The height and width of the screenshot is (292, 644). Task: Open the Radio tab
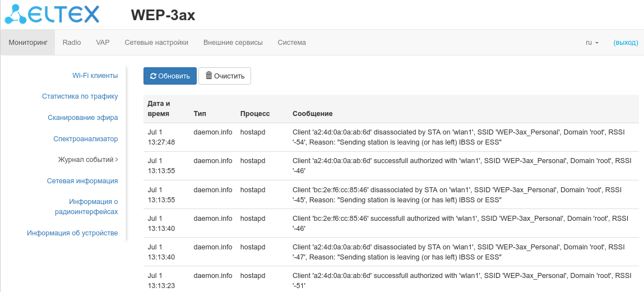[72, 43]
